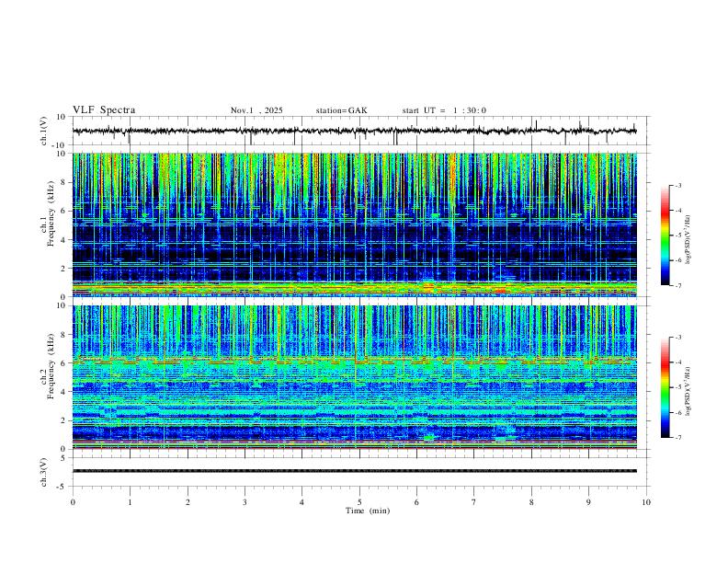
Task: Click the 'start UT = 1 :30: 0' text
Action: (444, 110)
